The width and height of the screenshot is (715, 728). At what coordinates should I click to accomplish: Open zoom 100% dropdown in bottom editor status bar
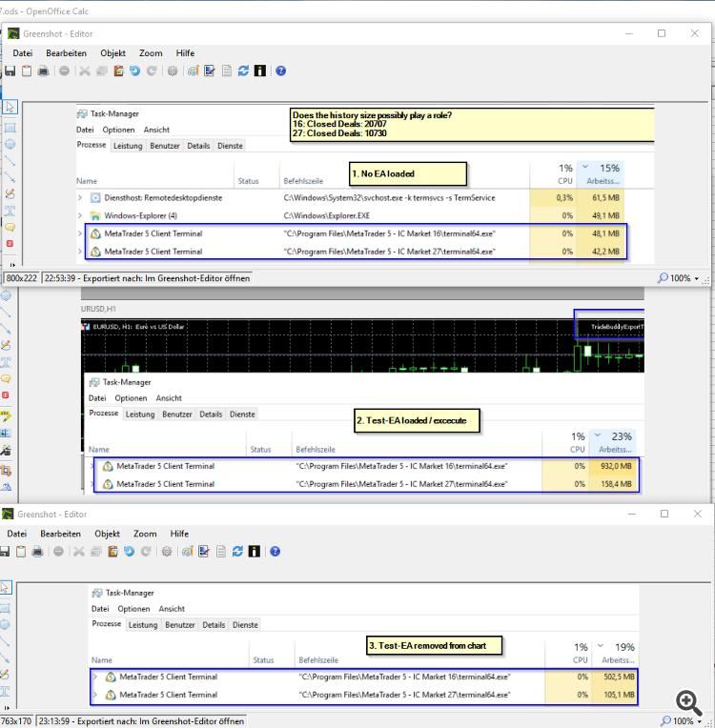point(699,721)
